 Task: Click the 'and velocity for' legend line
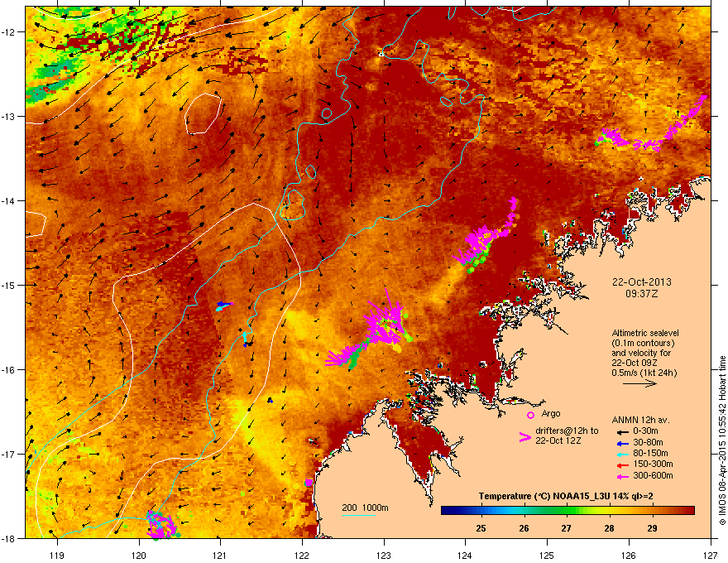640,353
